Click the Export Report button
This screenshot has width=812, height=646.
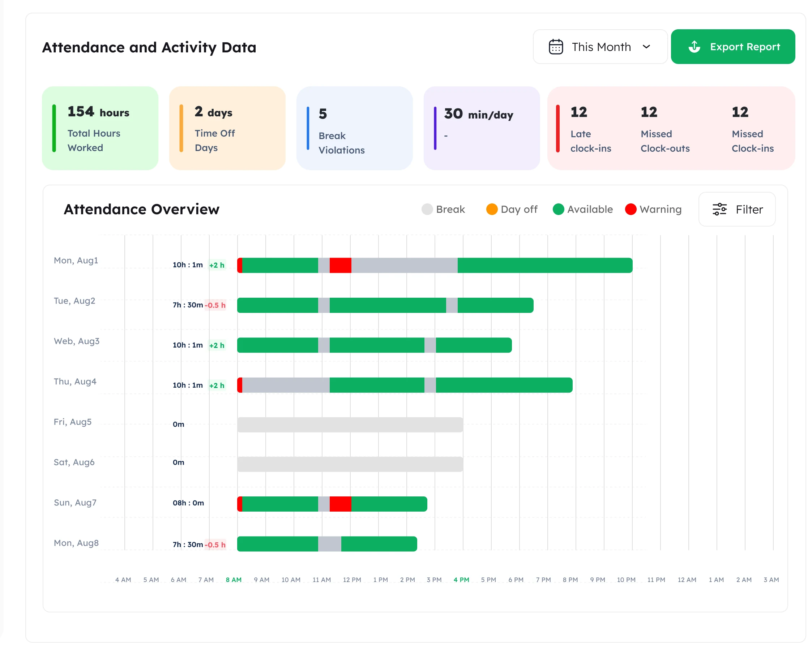click(x=732, y=47)
